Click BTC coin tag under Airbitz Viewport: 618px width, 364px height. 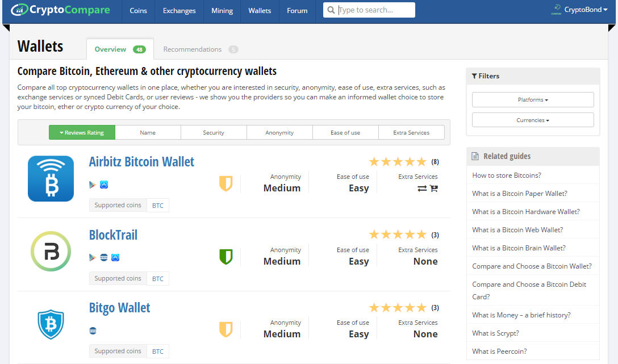pyautogui.click(x=158, y=205)
